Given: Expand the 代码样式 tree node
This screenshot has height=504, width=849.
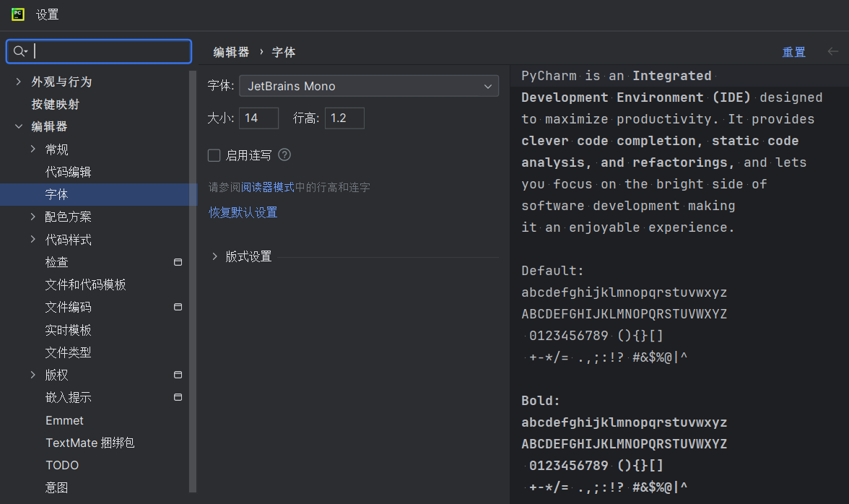Looking at the screenshot, I should click(33, 239).
